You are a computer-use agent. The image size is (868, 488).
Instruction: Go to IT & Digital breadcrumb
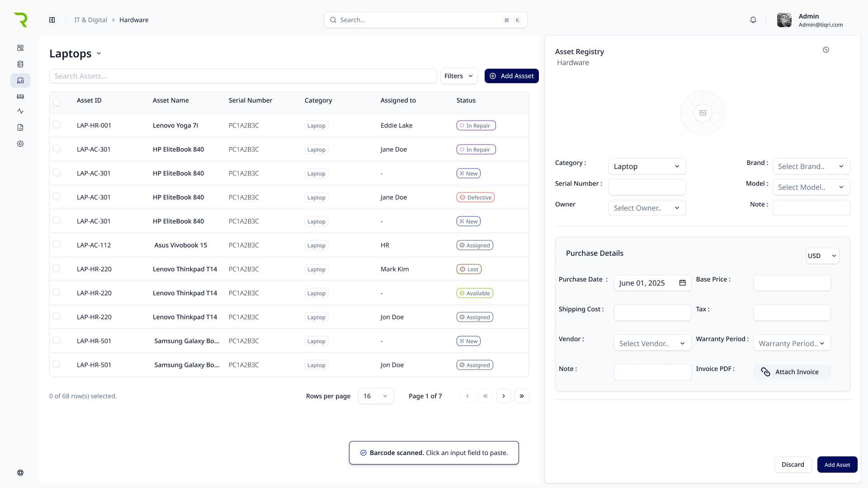[90, 20]
